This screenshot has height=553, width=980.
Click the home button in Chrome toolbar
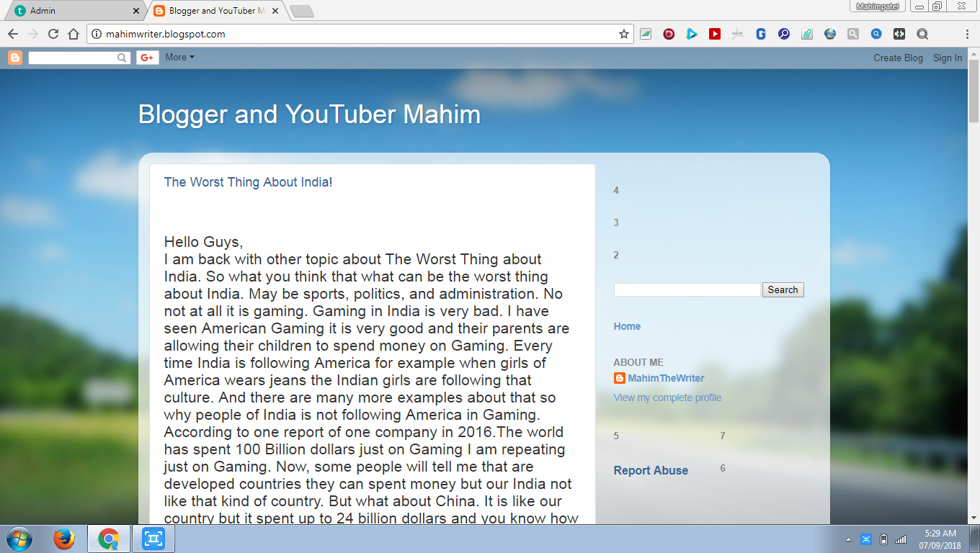73,34
